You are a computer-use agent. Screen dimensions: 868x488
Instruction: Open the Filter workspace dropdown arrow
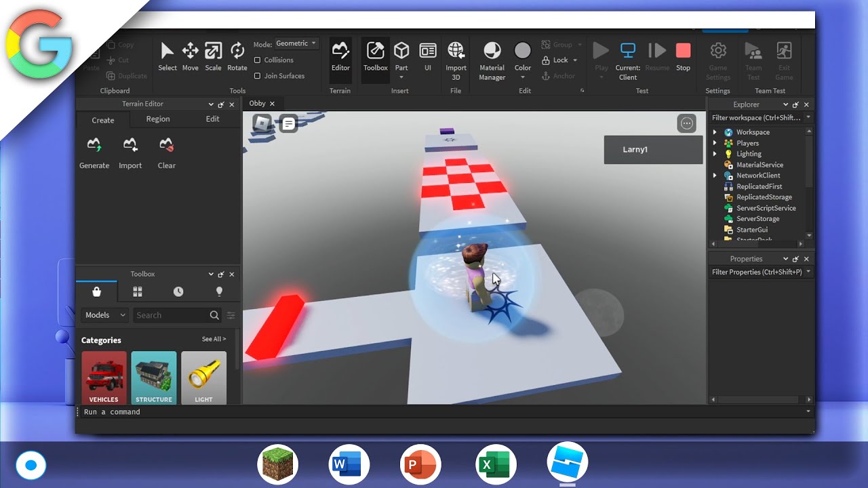pyautogui.click(x=808, y=117)
